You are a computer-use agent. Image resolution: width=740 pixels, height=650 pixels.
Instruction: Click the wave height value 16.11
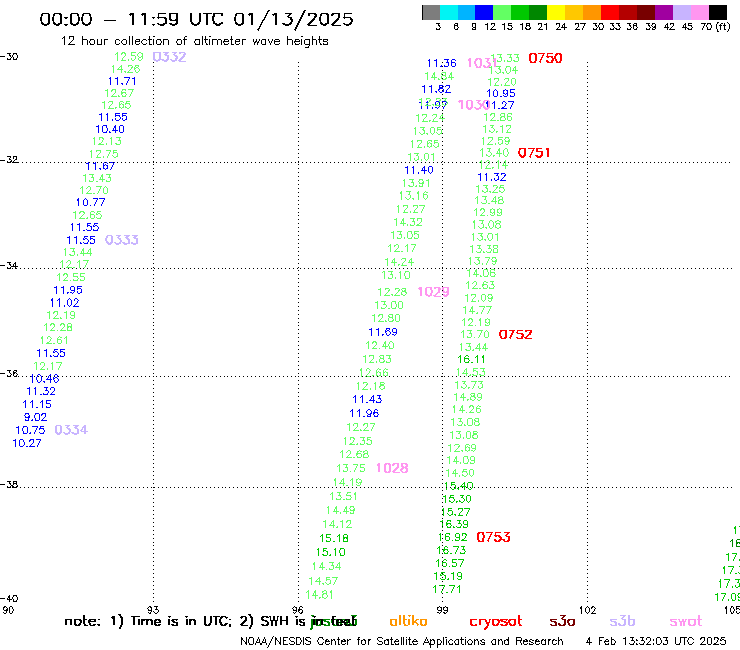coord(471,359)
